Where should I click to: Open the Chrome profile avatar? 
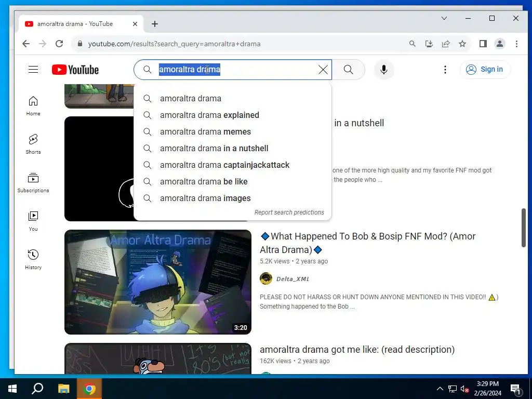click(x=500, y=44)
